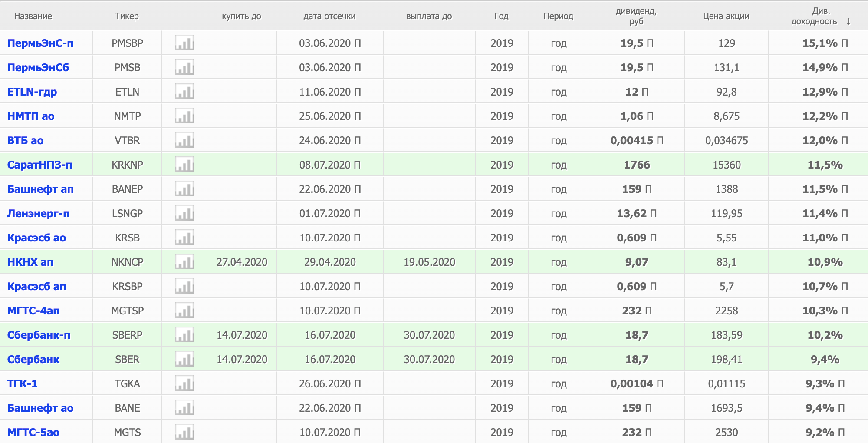The image size is (868, 443).
Task: Open the chart icon for KRKNP
Action: click(184, 165)
